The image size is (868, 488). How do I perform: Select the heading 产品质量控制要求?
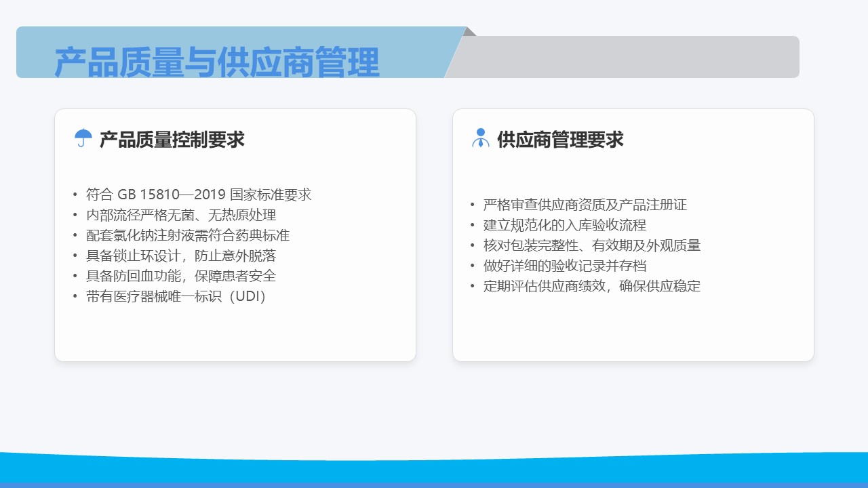click(172, 140)
